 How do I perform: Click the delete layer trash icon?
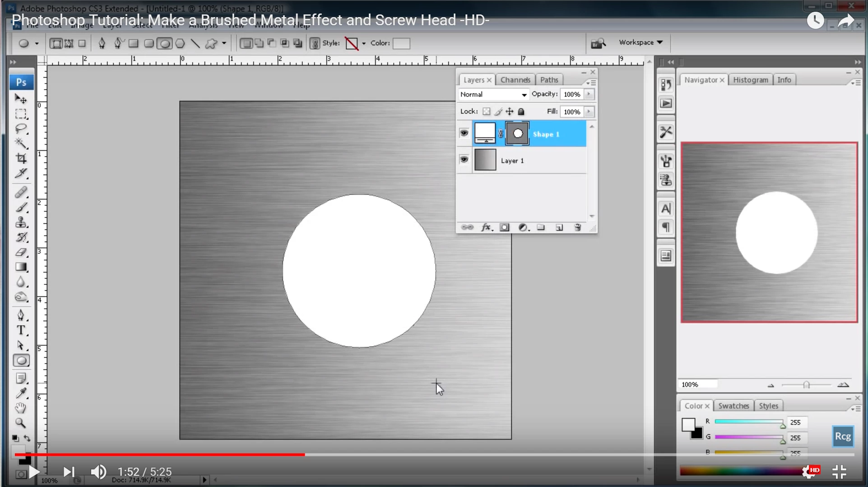577,228
